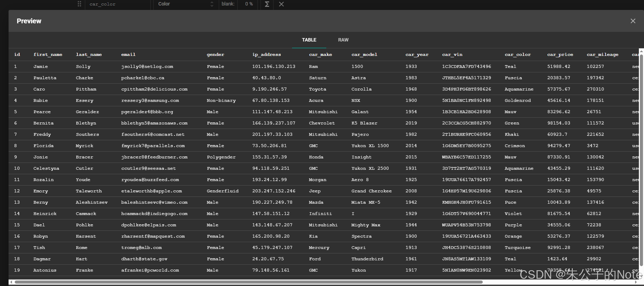Click car price 98154.03
Image resolution: width=644 pixels, height=286 pixels.
[x=559, y=123]
